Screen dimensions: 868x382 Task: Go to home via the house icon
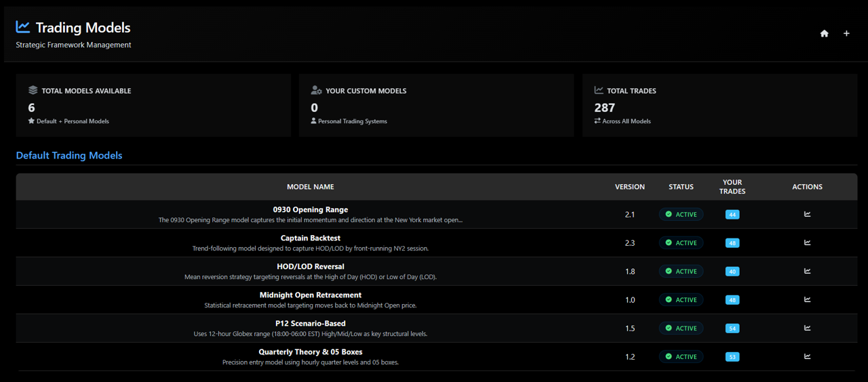pyautogui.click(x=824, y=33)
